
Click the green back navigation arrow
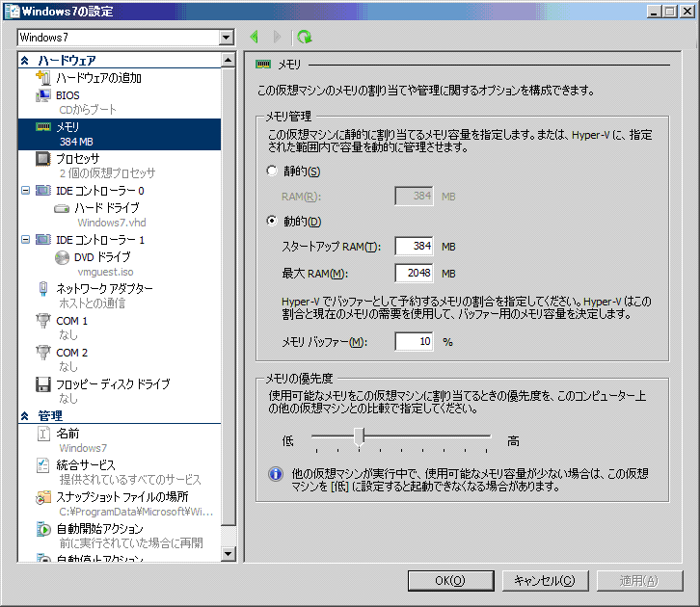pos(255,37)
